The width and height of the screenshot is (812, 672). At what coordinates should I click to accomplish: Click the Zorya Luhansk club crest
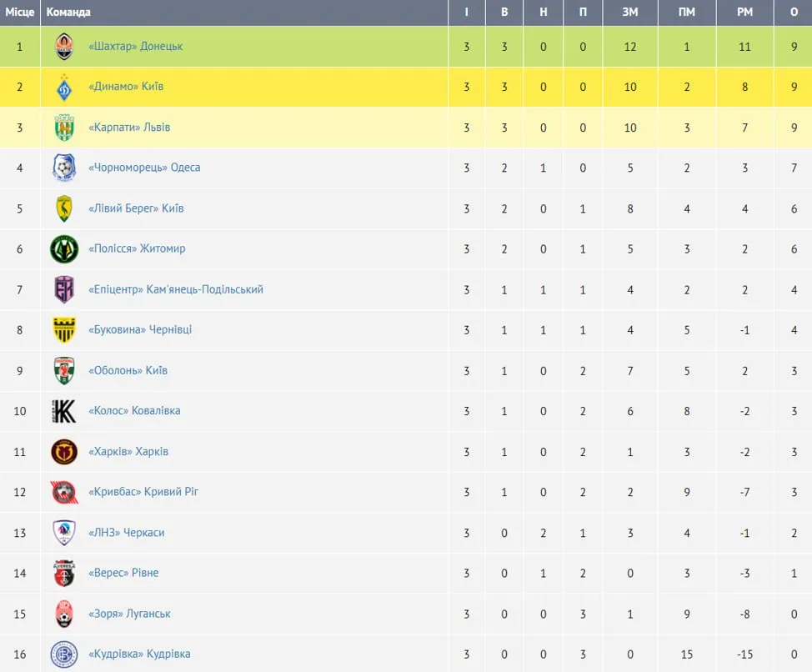point(64,614)
